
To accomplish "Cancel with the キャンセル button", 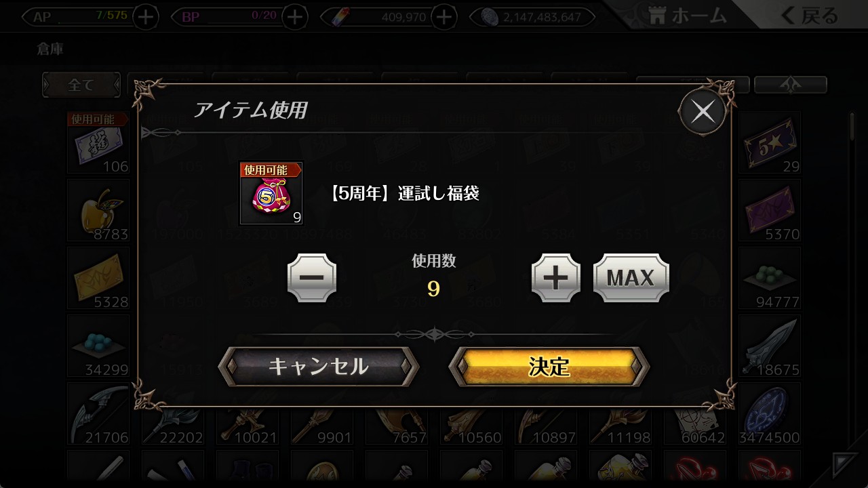I will [319, 367].
